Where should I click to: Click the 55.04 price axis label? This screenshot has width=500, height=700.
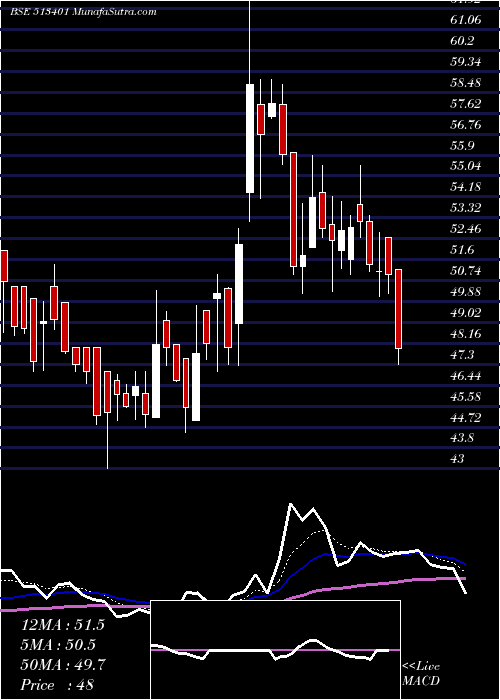coord(466,167)
